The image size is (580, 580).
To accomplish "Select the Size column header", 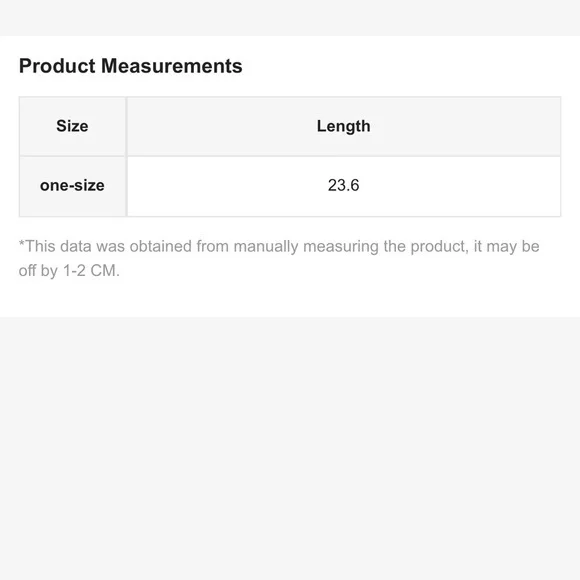I will (x=72, y=126).
